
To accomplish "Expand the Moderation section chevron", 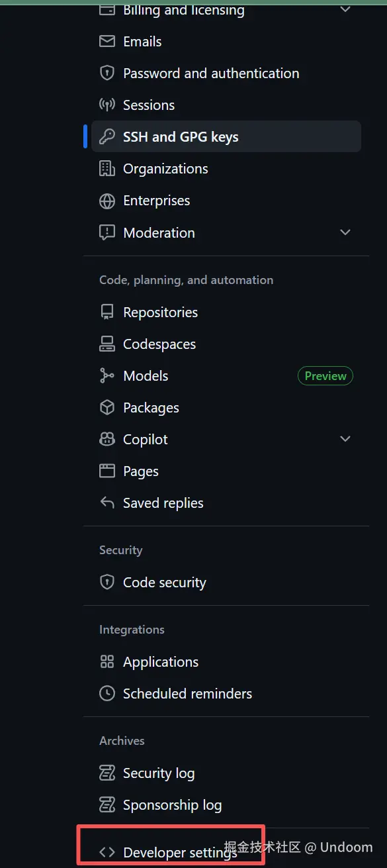I will (345, 232).
